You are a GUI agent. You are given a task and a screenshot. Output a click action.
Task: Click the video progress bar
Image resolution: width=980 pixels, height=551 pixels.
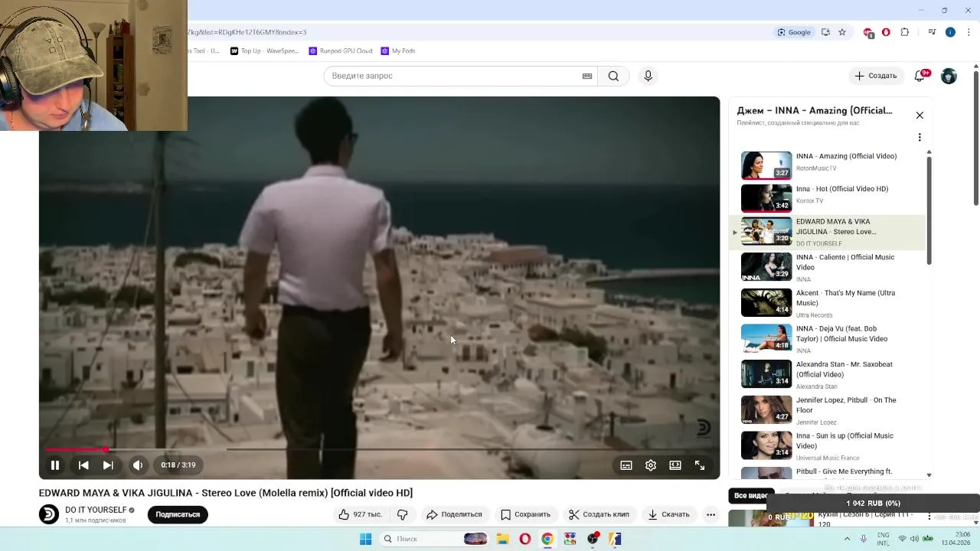tap(379, 449)
